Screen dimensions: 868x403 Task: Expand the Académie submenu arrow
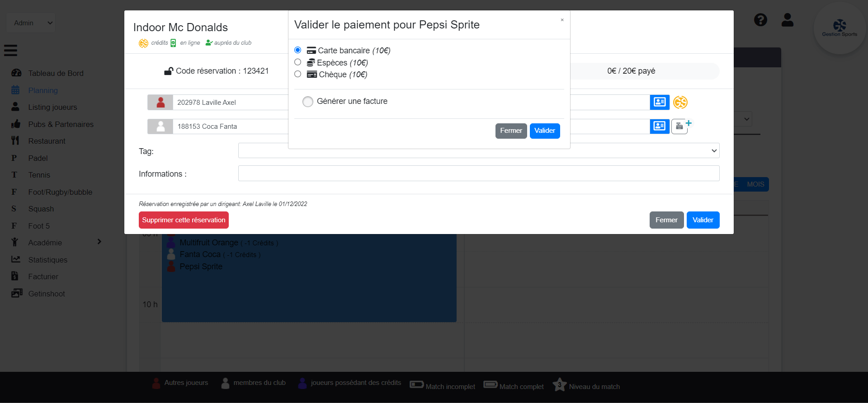(99, 242)
